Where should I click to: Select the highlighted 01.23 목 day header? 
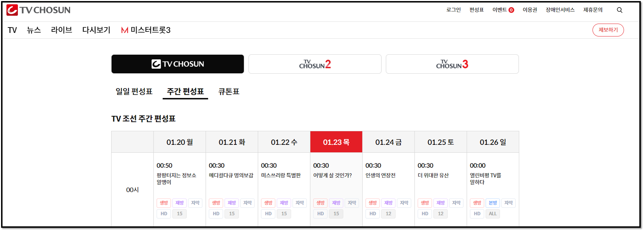pyautogui.click(x=336, y=142)
